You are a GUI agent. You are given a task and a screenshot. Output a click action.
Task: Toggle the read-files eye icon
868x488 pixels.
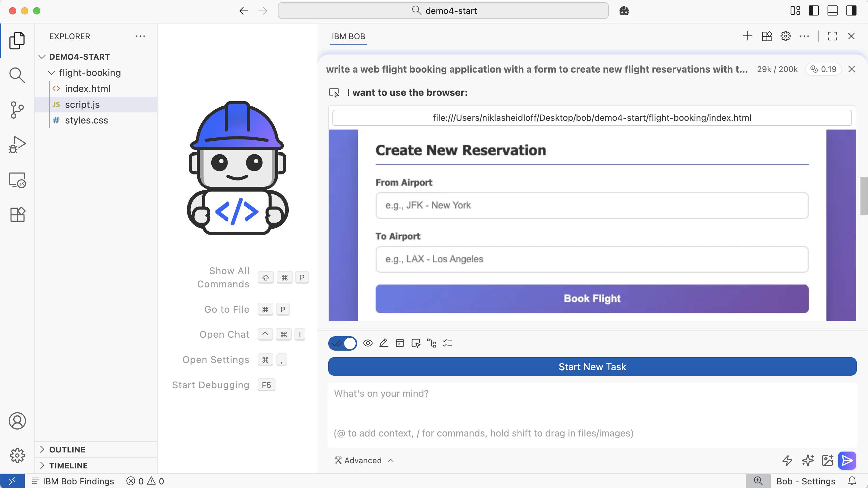368,343
